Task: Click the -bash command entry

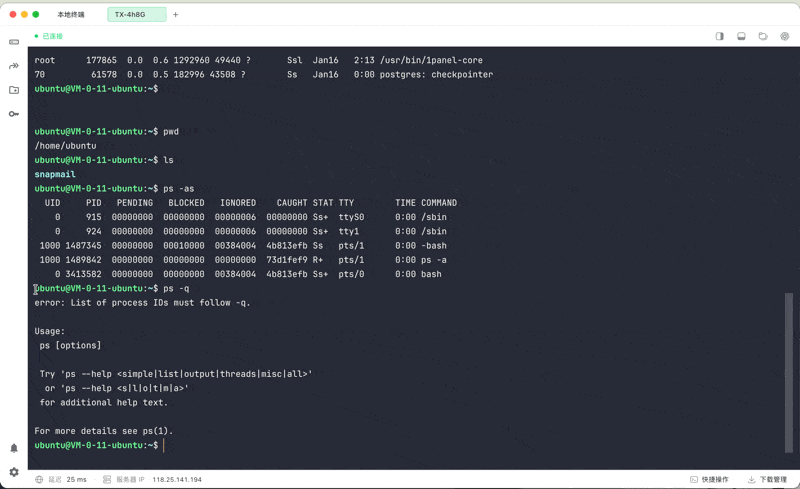Action: pos(434,246)
